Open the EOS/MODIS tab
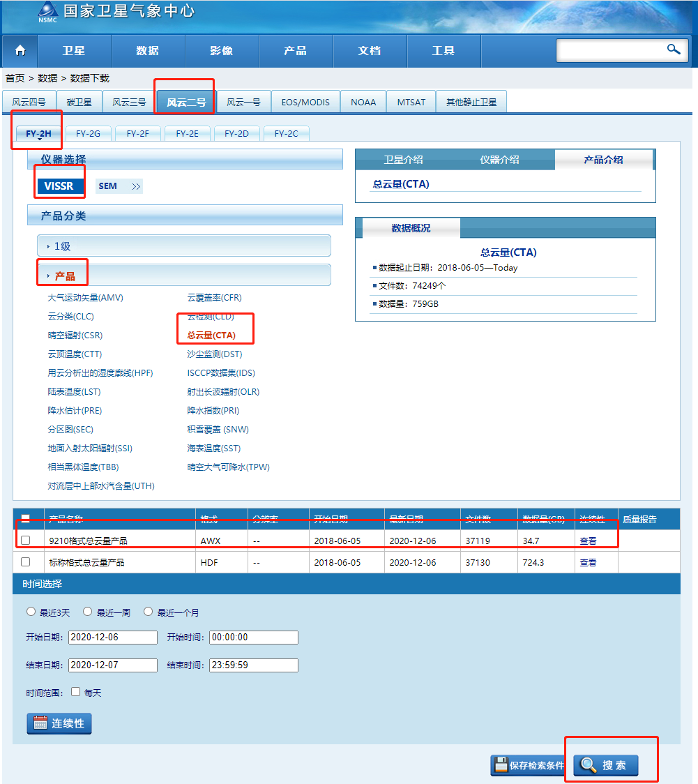Screen dimensions: 698x784 coord(305,102)
